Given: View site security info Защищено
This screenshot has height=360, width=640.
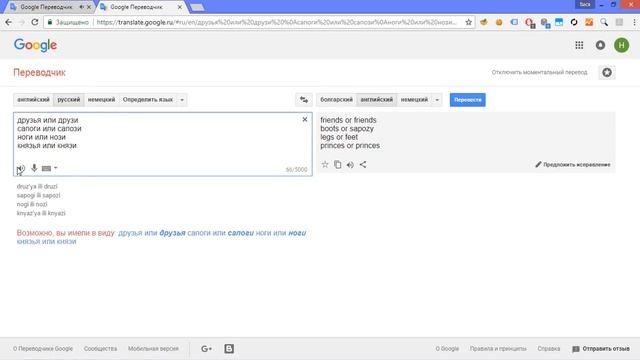Looking at the screenshot, I should tap(68, 22).
